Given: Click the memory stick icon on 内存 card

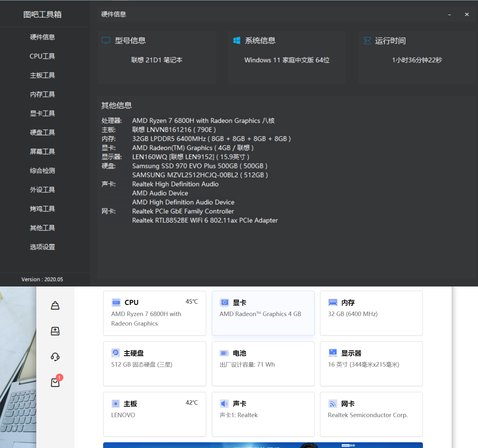Looking at the screenshot, I should [x=333, y=302].
